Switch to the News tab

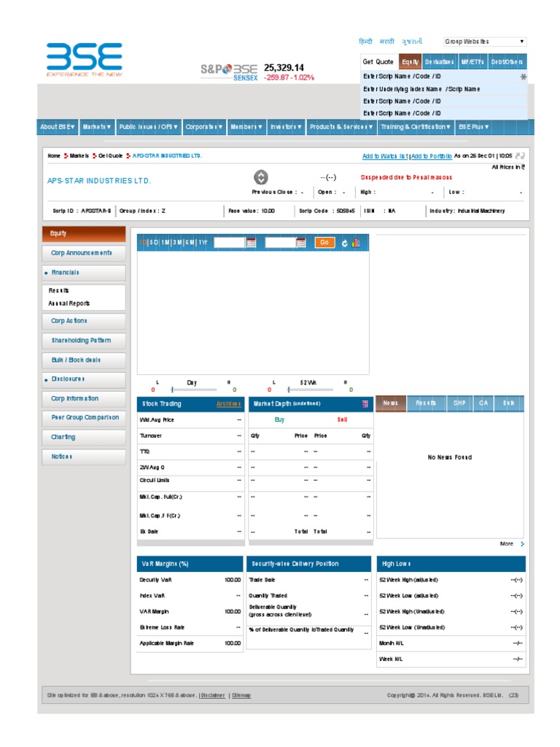(x=391, y=403)
